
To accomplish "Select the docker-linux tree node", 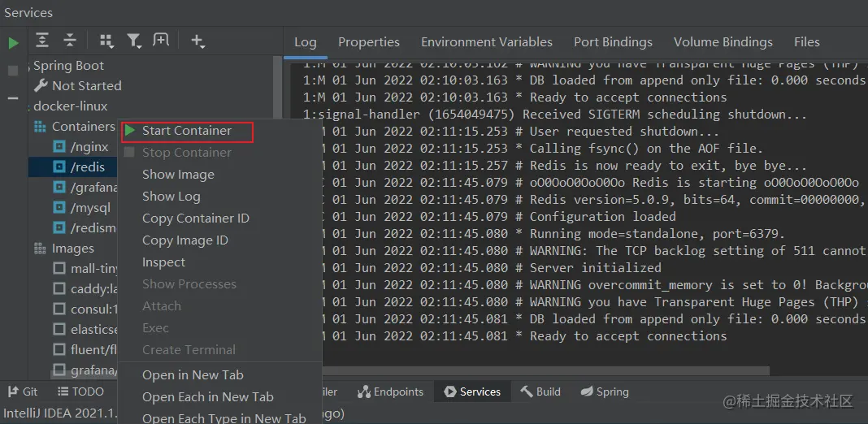I will [x=71, y=106].
